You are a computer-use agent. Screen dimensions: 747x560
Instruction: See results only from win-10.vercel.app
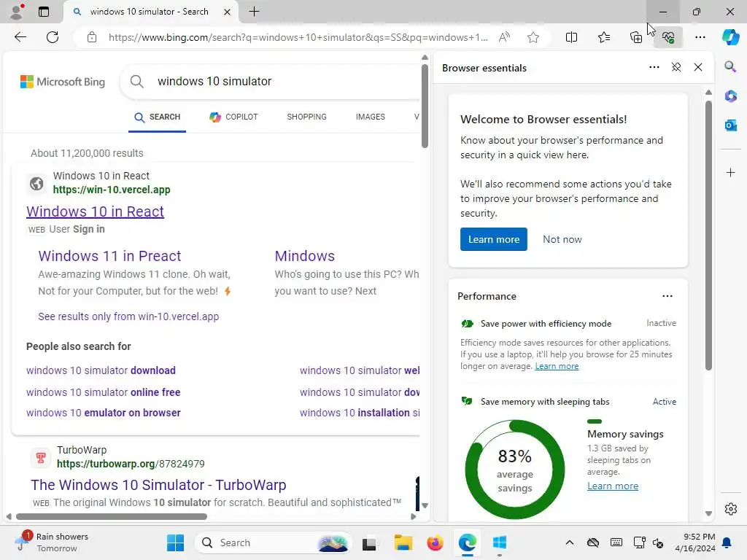point(128,316)
